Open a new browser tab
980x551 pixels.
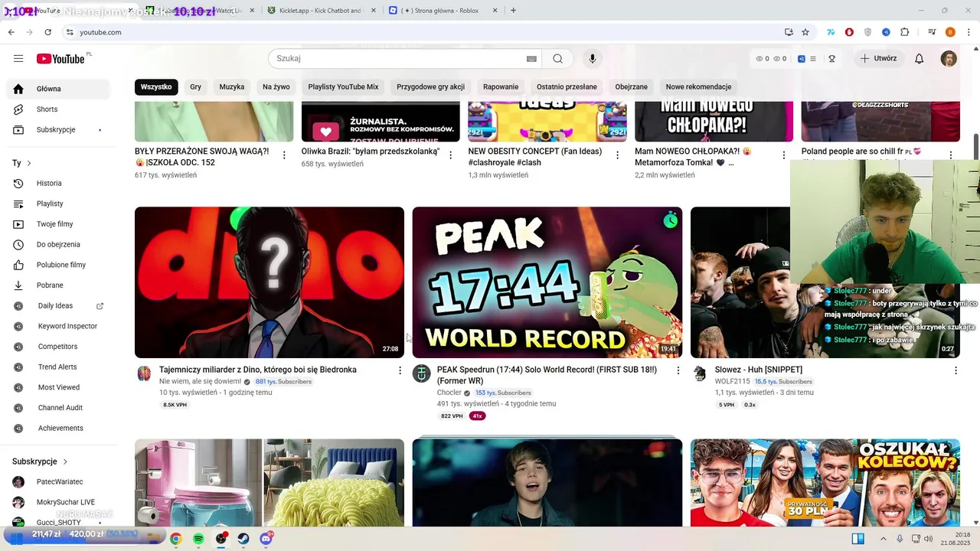pos(513,11)
